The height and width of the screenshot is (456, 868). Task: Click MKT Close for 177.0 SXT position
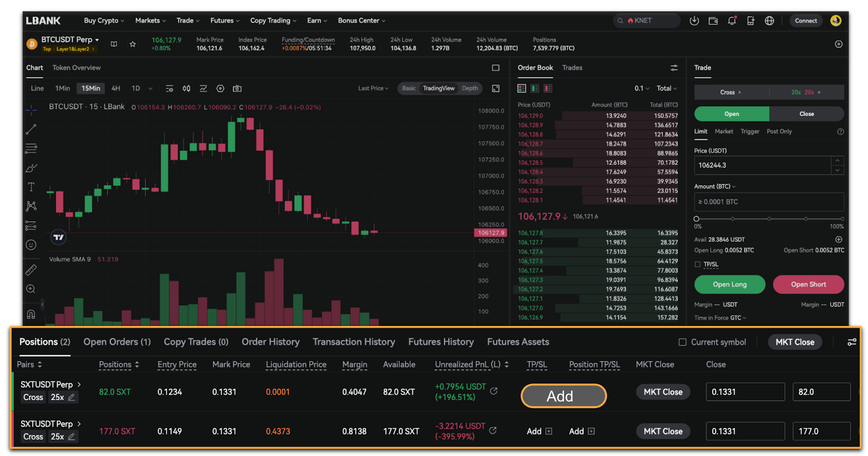click(x=663, y=432)
